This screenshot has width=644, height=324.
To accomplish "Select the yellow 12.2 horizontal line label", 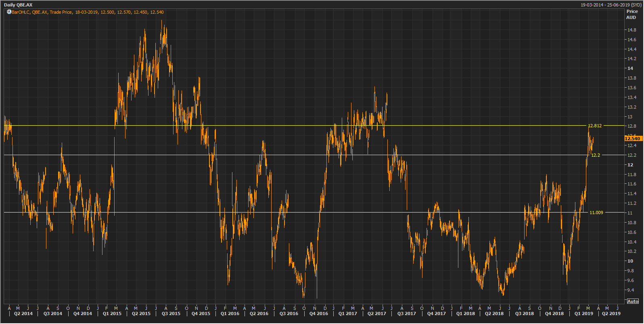I will tap(596, 155).
